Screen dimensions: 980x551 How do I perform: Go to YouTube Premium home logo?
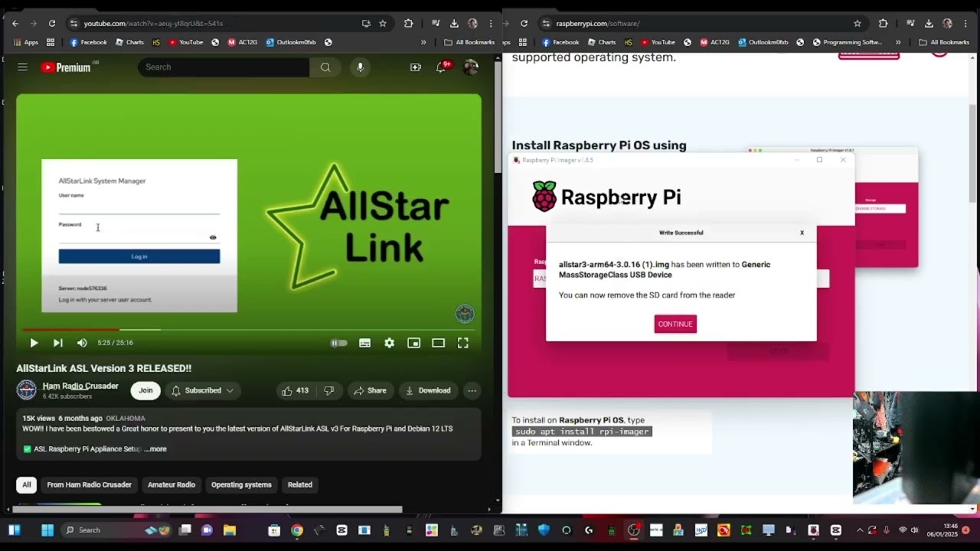coord(66,67)
